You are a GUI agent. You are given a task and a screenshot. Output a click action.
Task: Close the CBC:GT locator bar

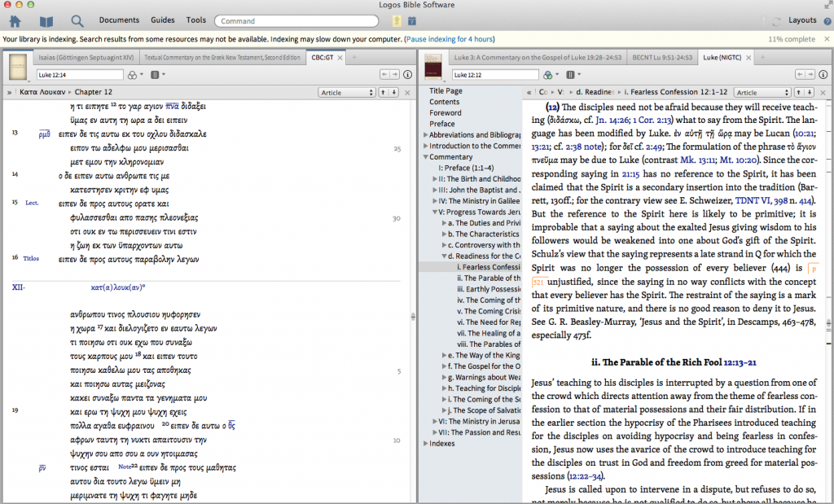point(407,93)
